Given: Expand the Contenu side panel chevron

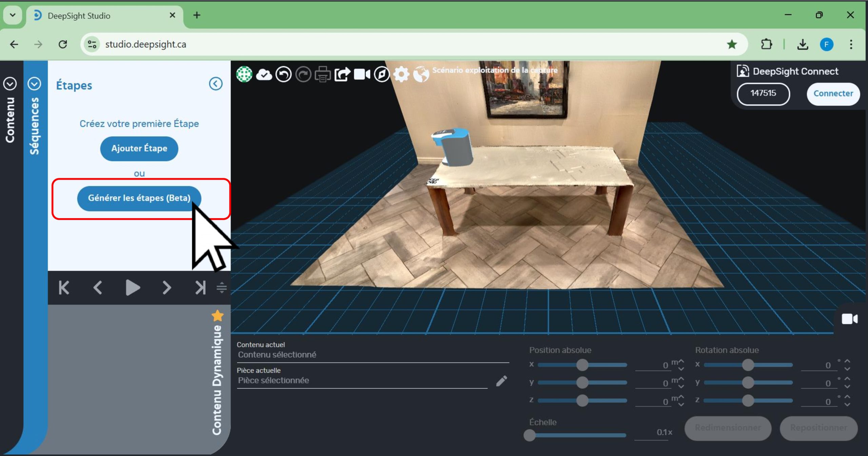Looking at the screenshot, I should (10, 84).
